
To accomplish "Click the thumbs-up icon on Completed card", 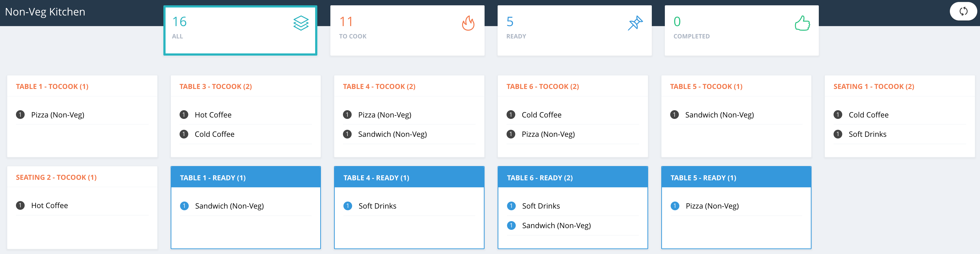I will pos(802,23).
